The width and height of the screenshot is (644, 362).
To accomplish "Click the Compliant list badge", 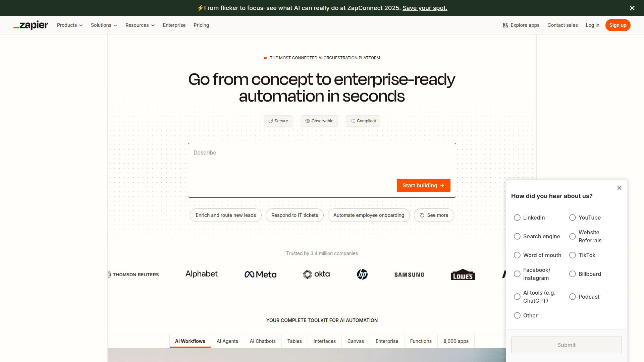I will click(363, 121).
